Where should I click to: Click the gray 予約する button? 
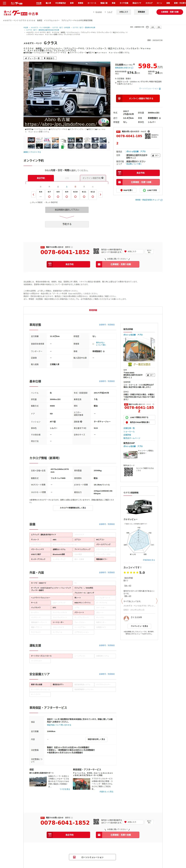[67, 224]
